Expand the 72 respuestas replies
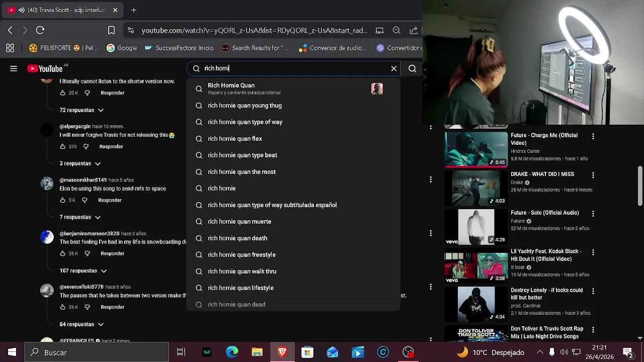This screenshot has height=362, width=644. click(x=82, y=110)
